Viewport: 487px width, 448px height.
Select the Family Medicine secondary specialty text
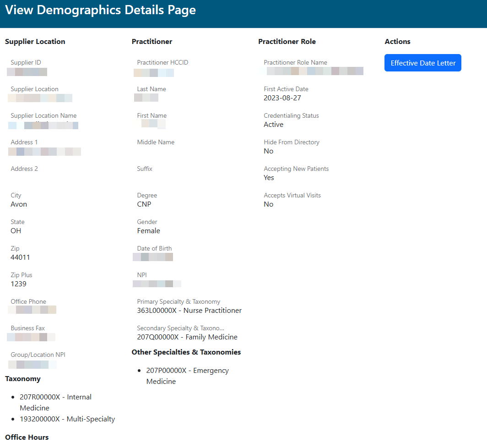pyautogui.click(x=187, y=337)
